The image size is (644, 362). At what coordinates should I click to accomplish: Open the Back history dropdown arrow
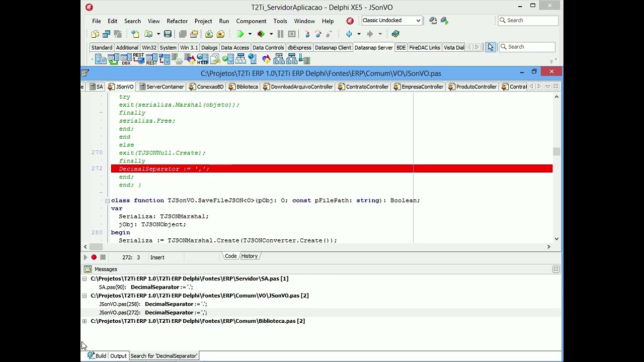point(359,34)
